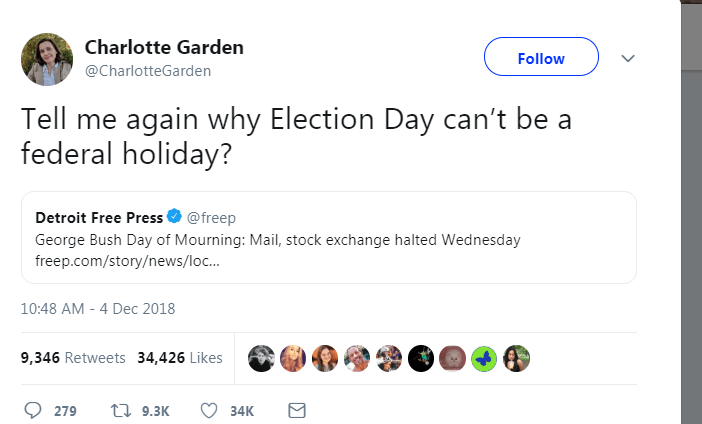Click the last liker avatar in row
Screen dimensions: 702x424
(x=516, y=357)
